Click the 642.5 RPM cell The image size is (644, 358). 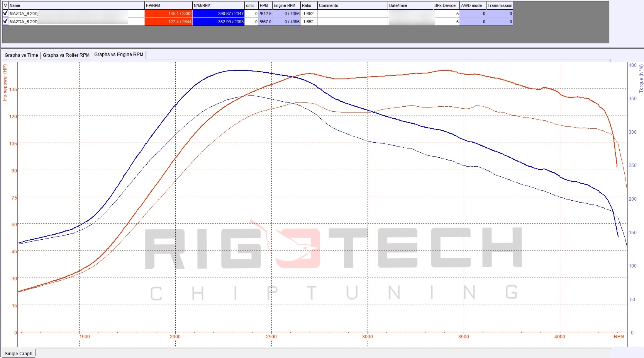pos(265,14)
